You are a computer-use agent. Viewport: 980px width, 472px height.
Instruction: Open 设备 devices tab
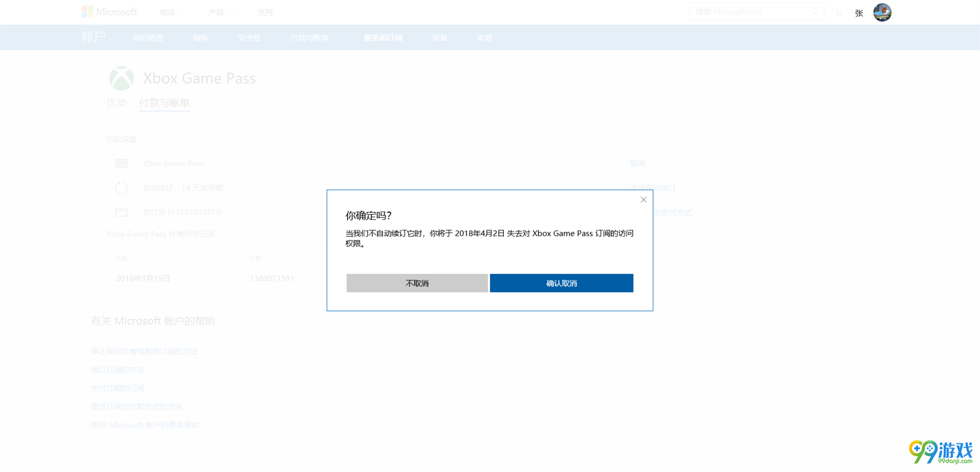[440, 38]
